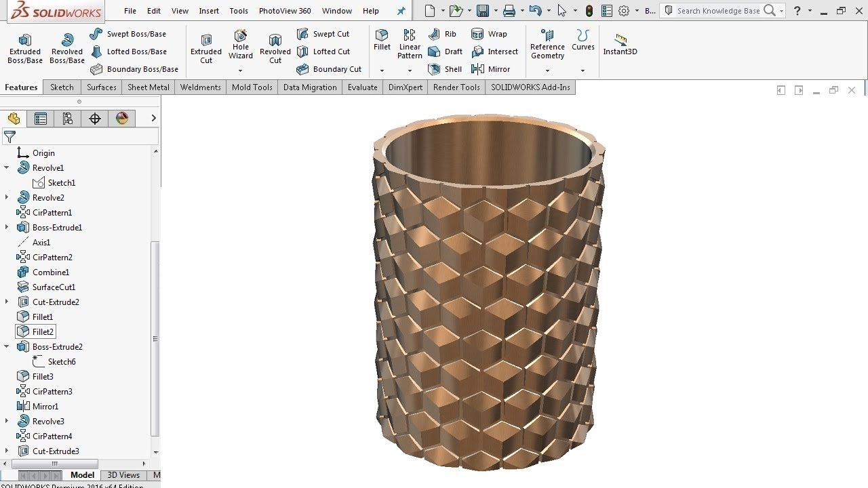Image resolution: width=868 pixels, height=488 pixels.
Task: Open dropdown under Hole Wizard
Action: point(240,70)
